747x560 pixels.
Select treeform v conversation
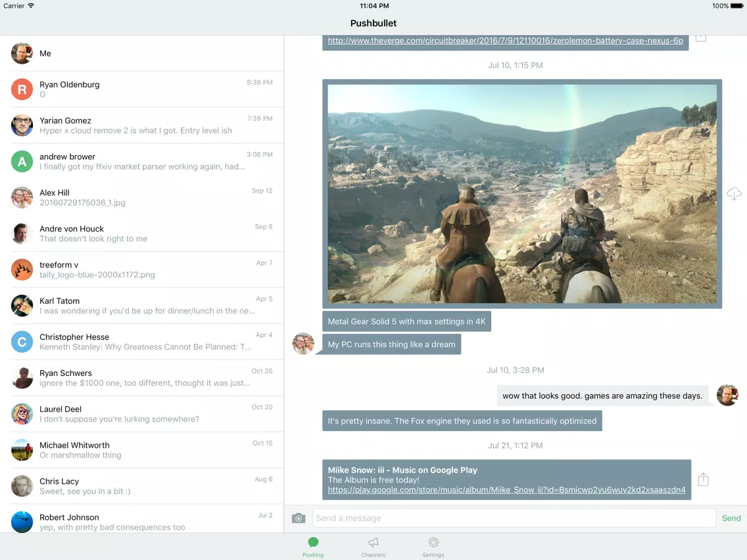click(x=142, y=270)
